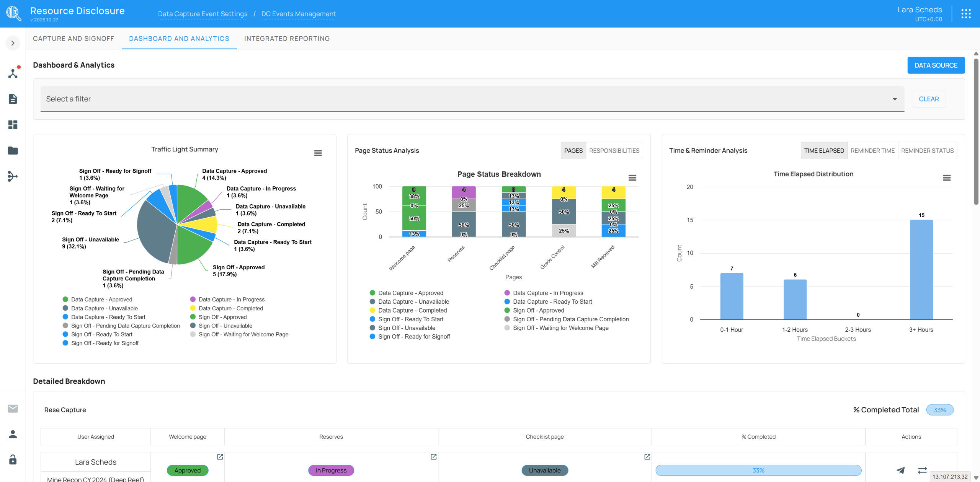
Task: Click the DATA SOURCE button
Action: coord(936,65)
